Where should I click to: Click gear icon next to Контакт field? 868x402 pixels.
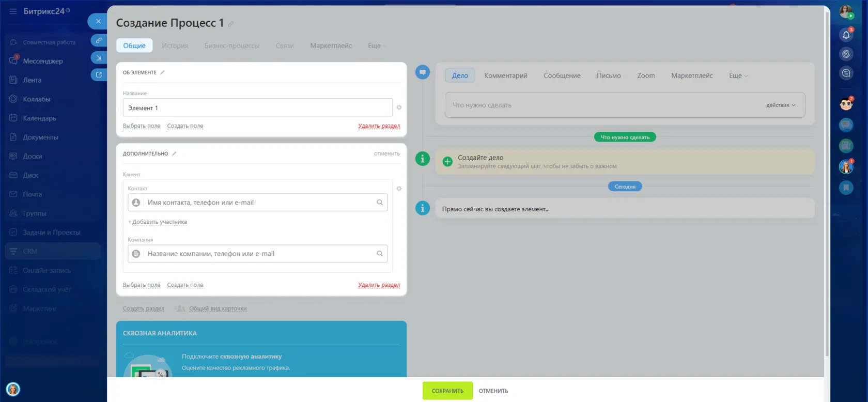399,189
